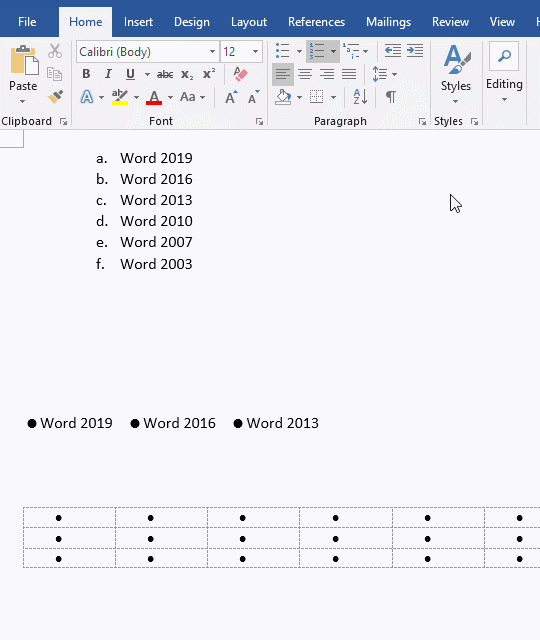Apply red font color
This screenshot has width=540, height=640.
tap(154, 97)
